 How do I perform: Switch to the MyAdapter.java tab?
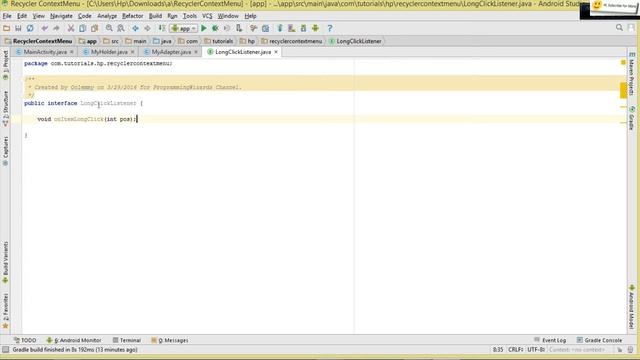coord(171,52)
